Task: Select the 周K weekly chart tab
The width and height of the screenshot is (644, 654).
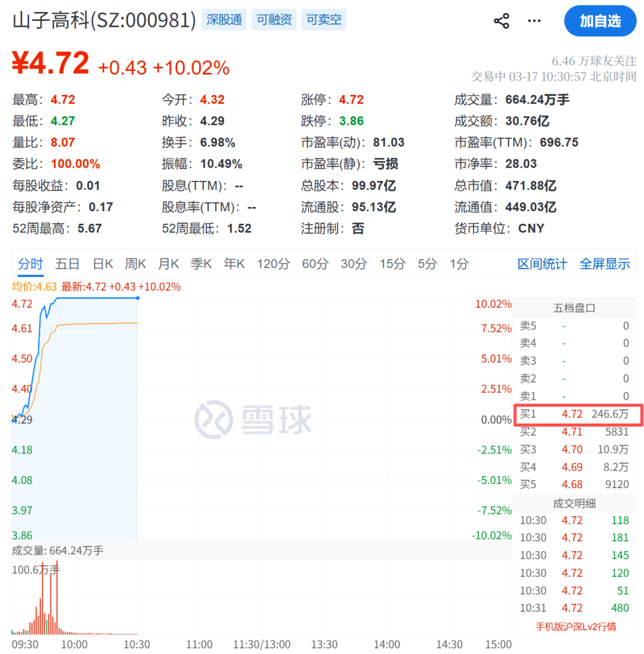Action: [135, 264]
